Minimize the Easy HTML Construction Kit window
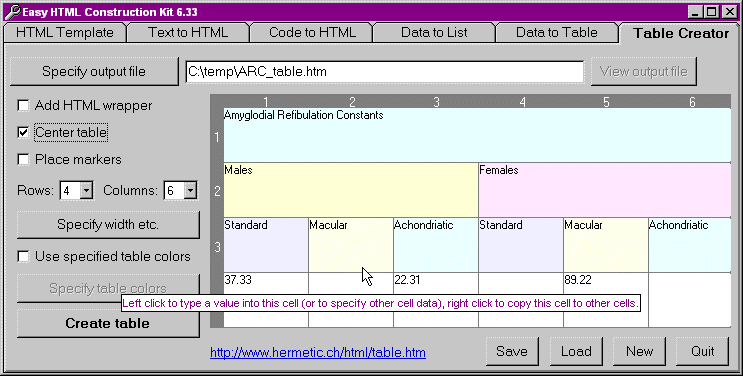 (695, 11)
